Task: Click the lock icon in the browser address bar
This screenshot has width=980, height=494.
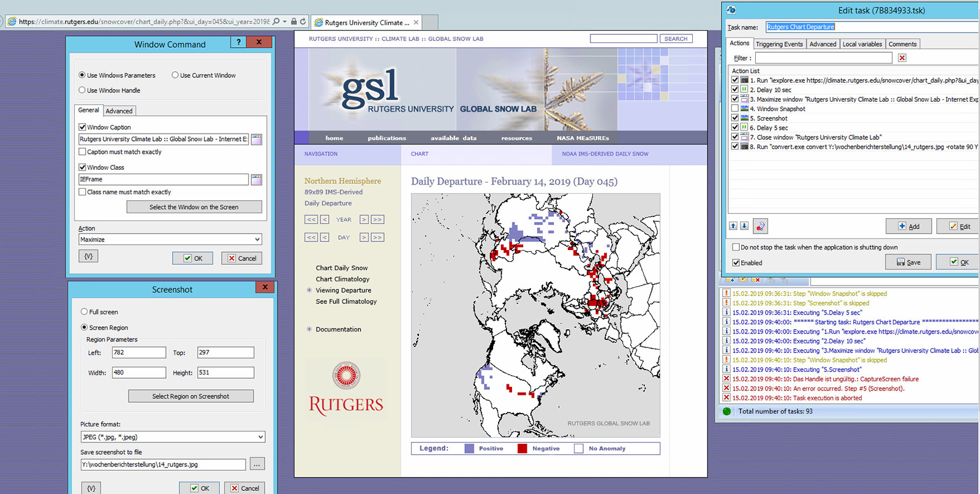Action: (x=294, y=21)
